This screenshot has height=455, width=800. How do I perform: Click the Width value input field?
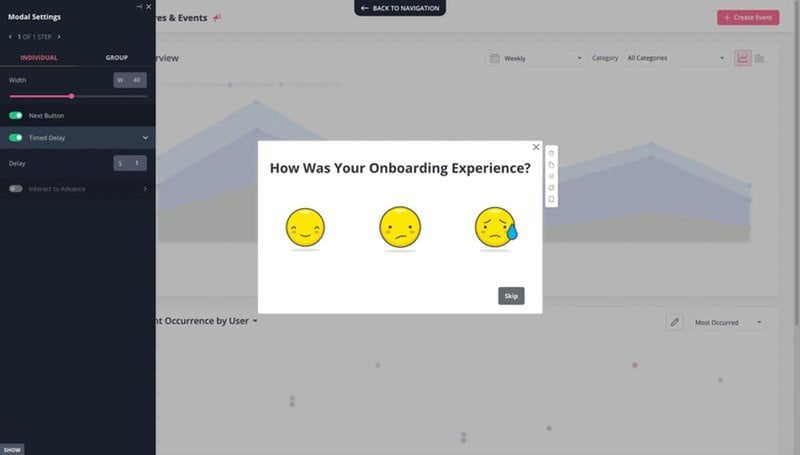[130, 80]
